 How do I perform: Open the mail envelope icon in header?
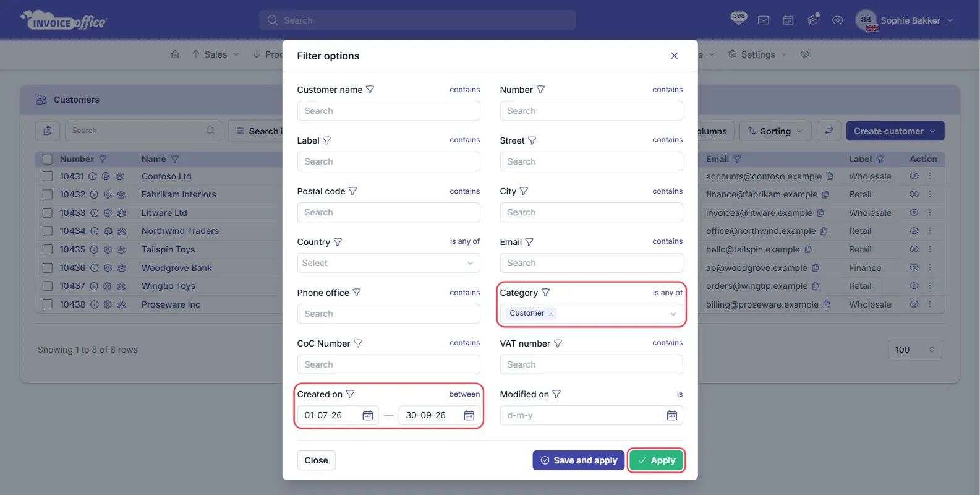(764, 20)
